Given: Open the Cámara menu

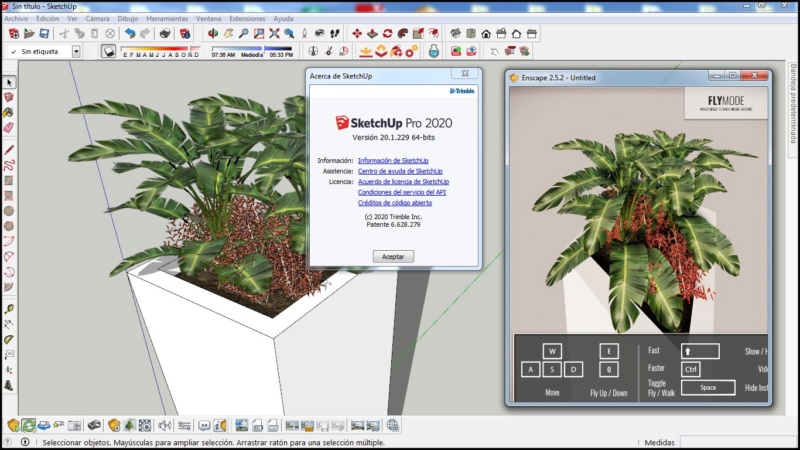Looking at the screenshot, I should click(97, 18).
